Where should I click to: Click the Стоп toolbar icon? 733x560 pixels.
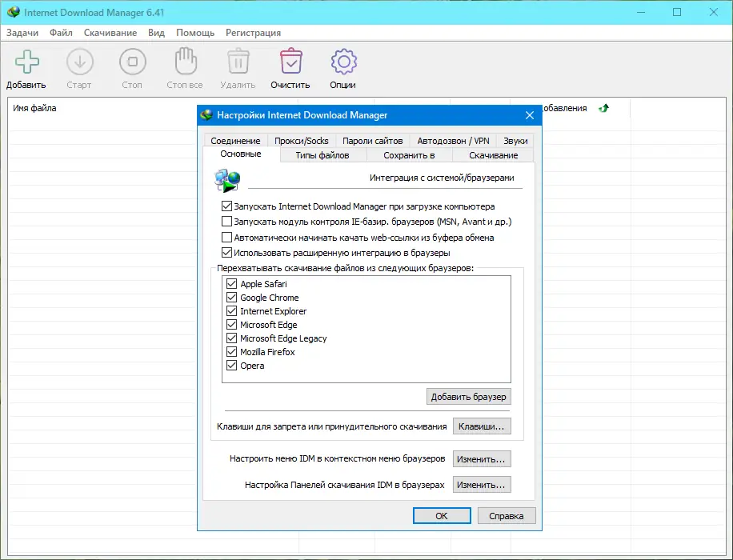(132, 62)
